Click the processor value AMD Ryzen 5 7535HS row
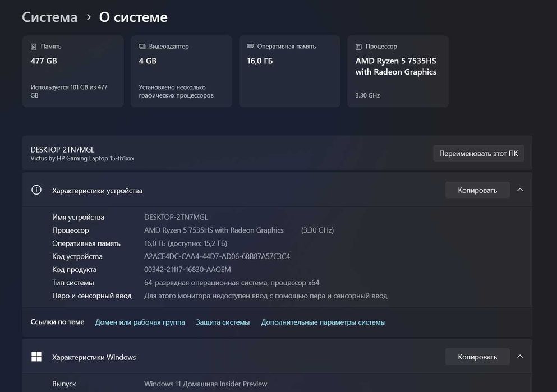This screenshot has width=557, height=392. (214, 230)
